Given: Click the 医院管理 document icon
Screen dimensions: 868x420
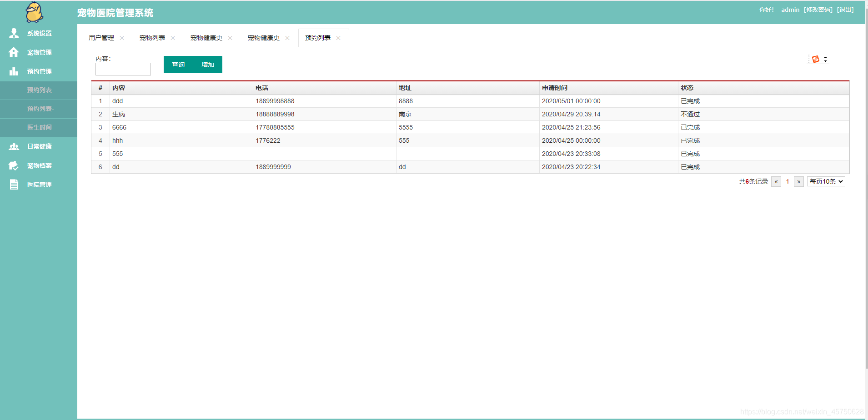Looking at the screenshot, I should click(14, 185).
